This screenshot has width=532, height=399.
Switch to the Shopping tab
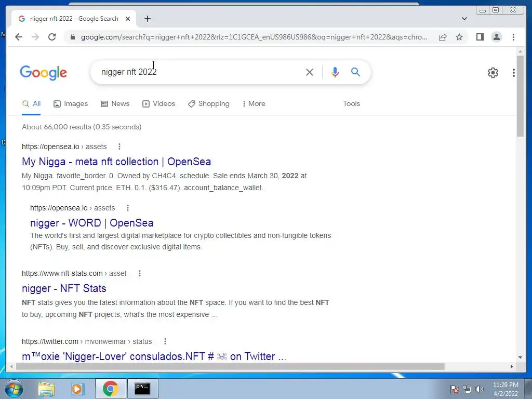click(x=209, y=103)
